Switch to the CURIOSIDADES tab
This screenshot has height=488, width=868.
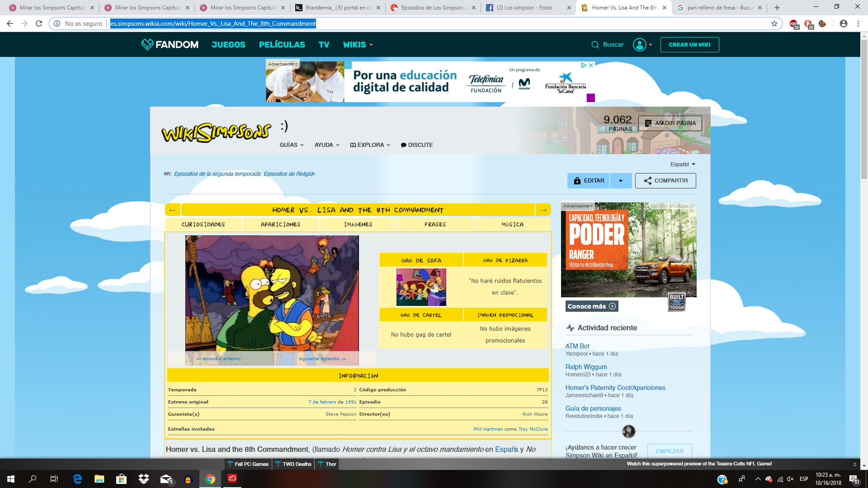[203, 225]
